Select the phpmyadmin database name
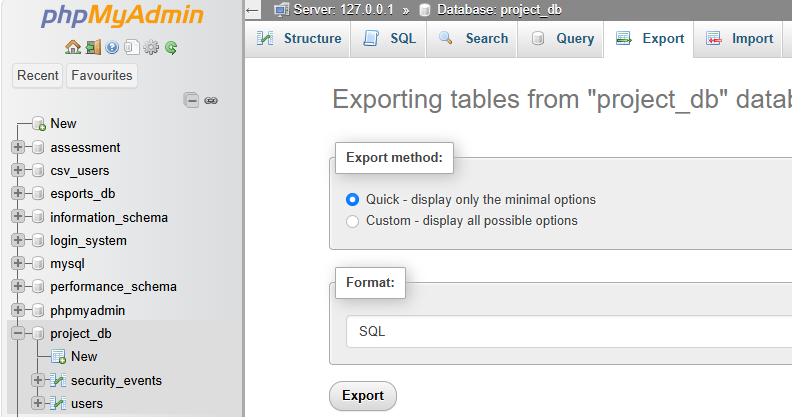 (87, 310)
